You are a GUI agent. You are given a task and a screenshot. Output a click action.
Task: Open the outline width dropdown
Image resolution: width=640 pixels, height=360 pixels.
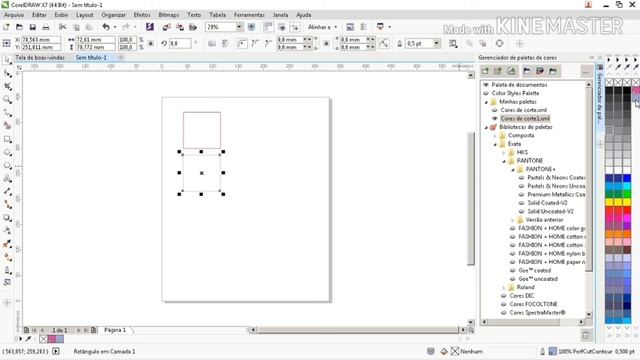(437, 43)
